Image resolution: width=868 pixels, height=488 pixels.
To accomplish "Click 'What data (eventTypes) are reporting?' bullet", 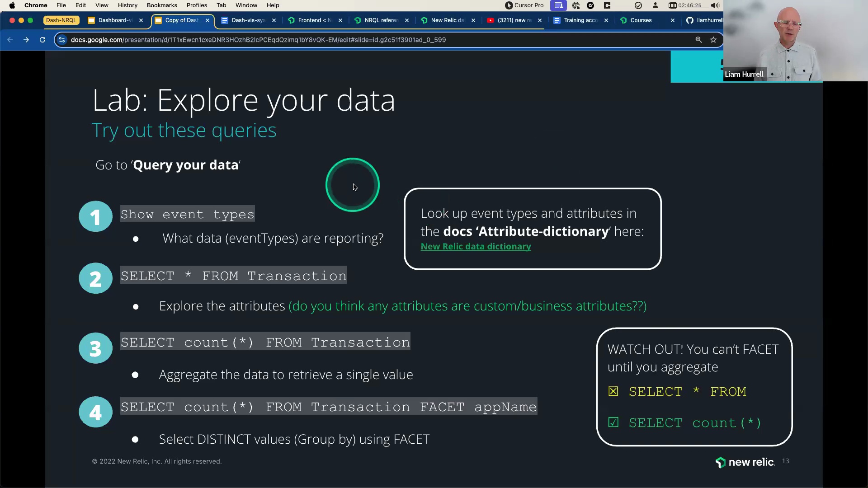I will (x=273, y=238).
